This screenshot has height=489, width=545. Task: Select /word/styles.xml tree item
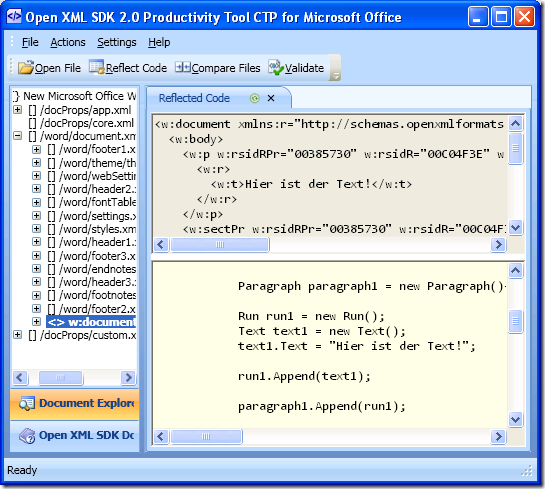pos(92,229)
